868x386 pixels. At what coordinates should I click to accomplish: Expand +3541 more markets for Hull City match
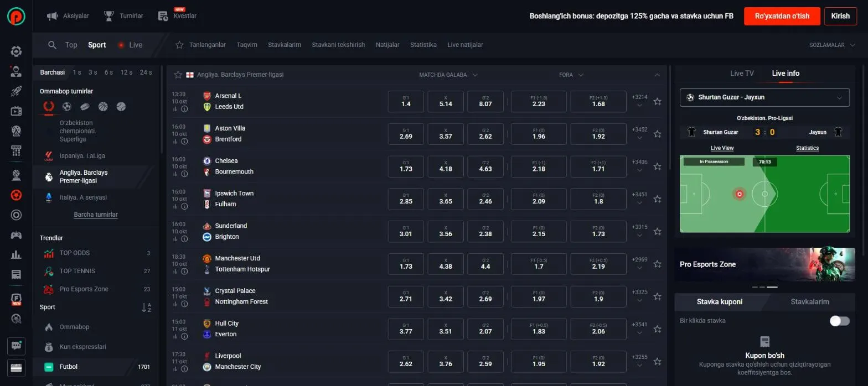pyautogui.click(x=639, y=328)
